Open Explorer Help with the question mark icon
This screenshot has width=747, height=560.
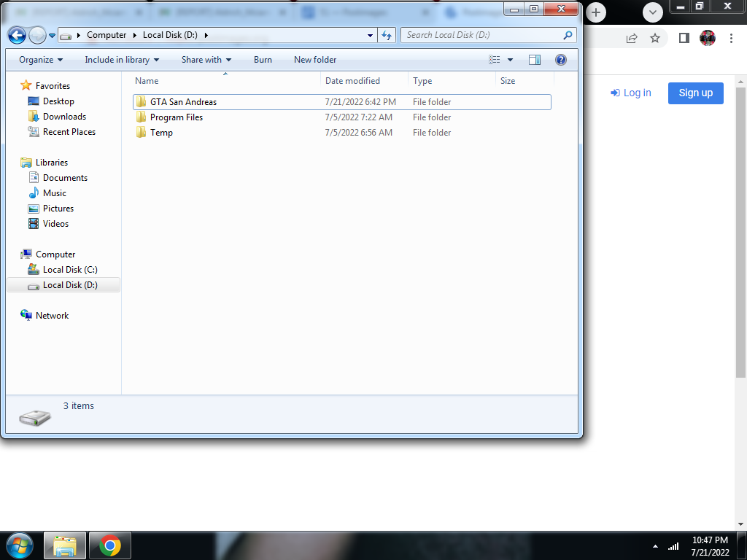point(561,60)
